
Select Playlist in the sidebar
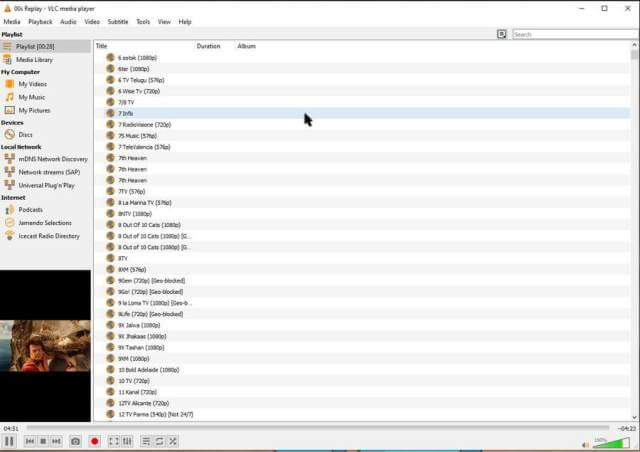[45, 47]
